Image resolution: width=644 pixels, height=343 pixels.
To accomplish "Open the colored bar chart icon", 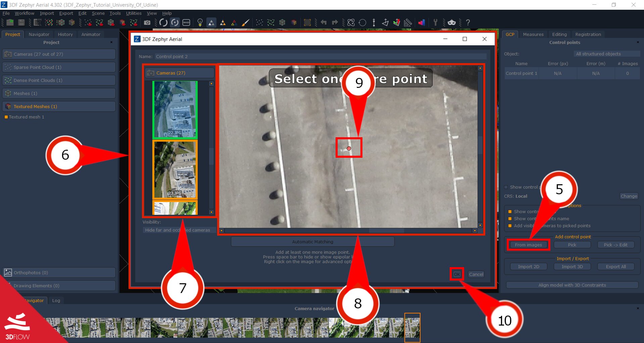I will 422,22.
